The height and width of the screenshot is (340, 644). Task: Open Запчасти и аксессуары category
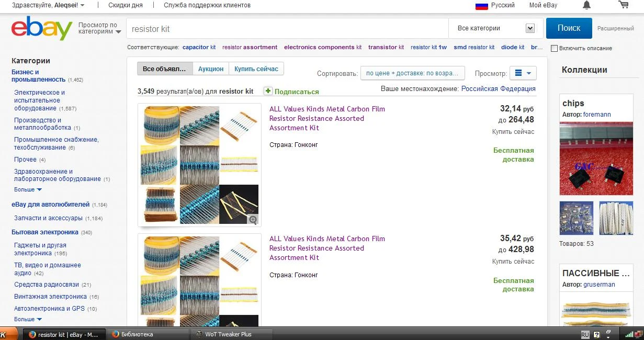(48, 218)
